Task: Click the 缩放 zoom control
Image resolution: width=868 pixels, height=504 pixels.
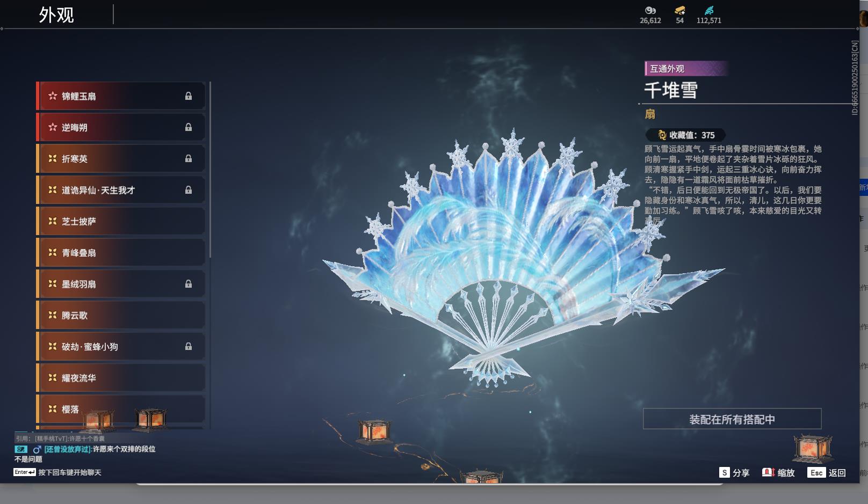Action: tap(778, 472)
